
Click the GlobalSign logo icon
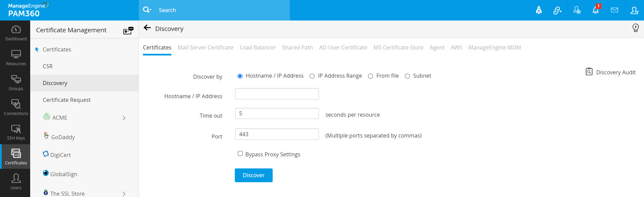[46, 173]
